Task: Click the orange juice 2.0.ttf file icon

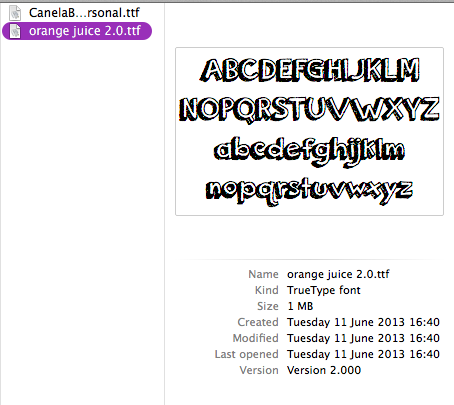Action: 15,31
